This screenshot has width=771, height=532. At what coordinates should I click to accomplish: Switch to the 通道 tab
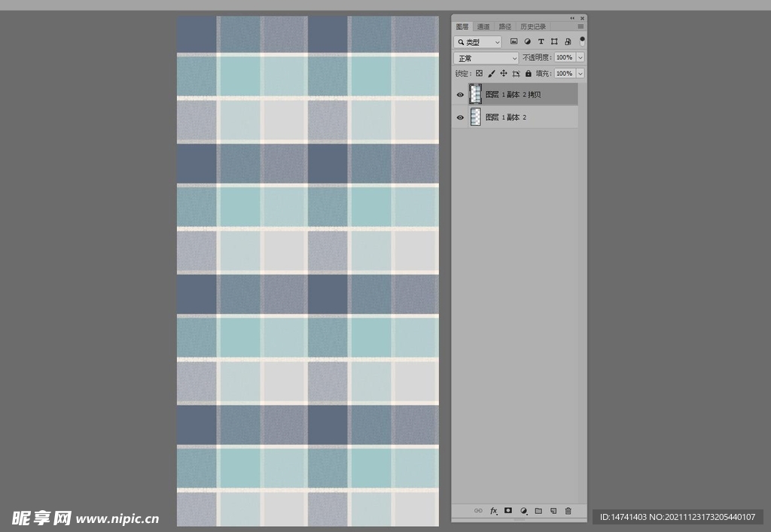point(483,27)
